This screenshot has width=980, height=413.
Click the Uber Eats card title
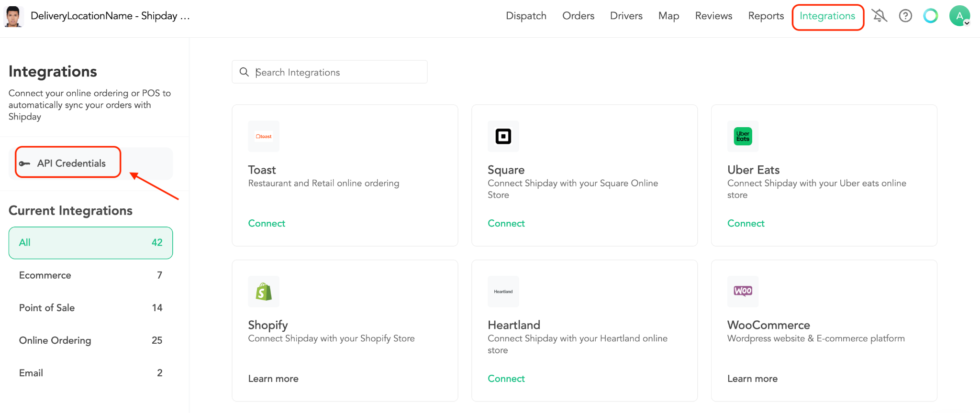(754, 170)
